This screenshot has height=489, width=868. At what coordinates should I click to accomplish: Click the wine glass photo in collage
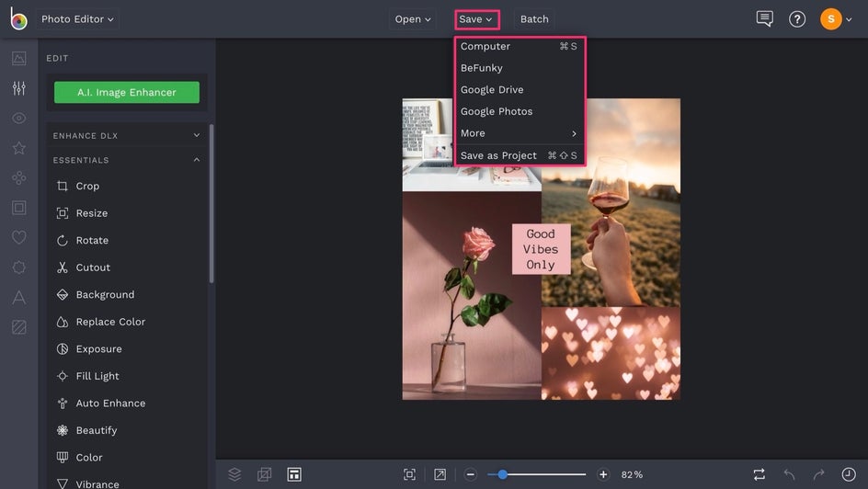[611, 202]
